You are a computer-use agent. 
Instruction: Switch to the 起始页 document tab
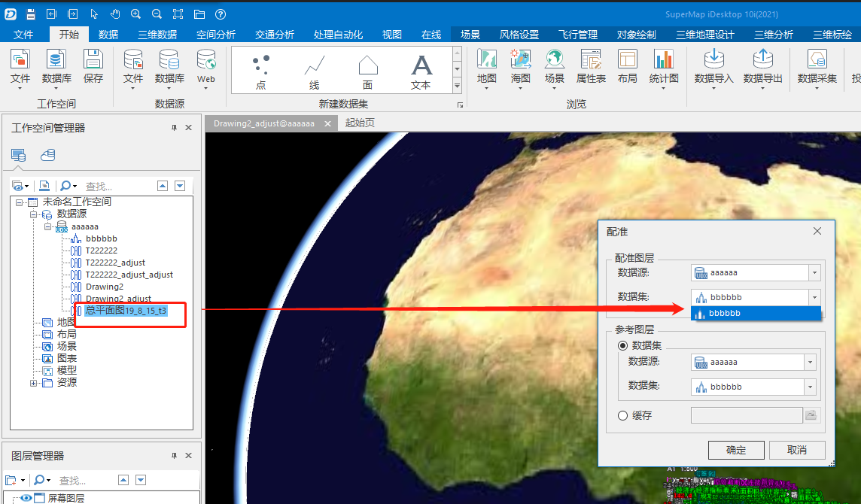click(x=360, y=123)
